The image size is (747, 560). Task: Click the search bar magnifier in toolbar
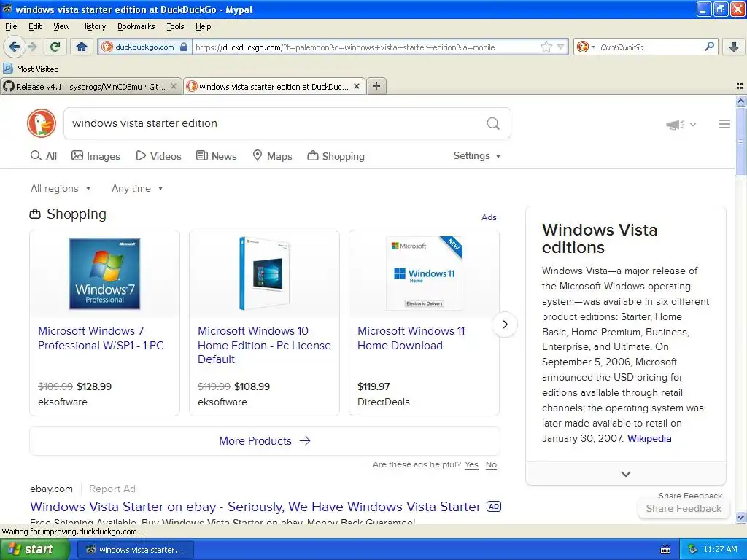pos(709,47)
